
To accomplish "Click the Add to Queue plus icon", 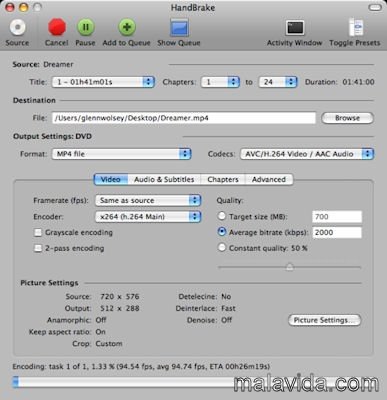I will 127,27.
